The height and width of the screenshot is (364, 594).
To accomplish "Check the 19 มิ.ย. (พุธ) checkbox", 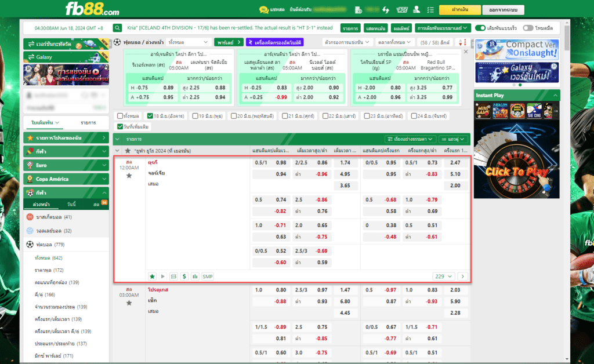I will (x=195, y=116).
